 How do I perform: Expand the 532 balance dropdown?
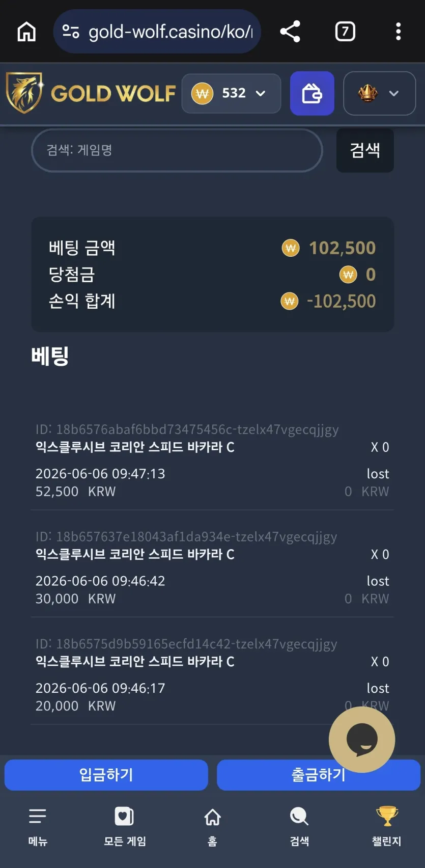[x=231, y=93]
